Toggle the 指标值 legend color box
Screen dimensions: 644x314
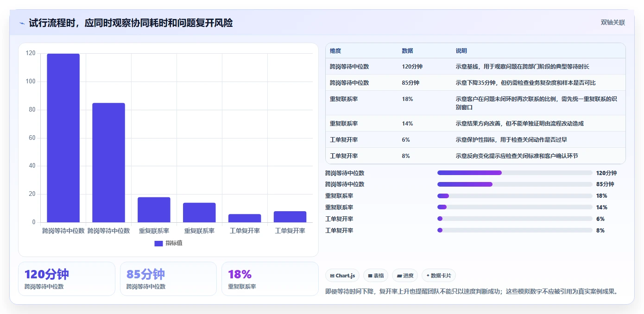[x=158, y=243]
